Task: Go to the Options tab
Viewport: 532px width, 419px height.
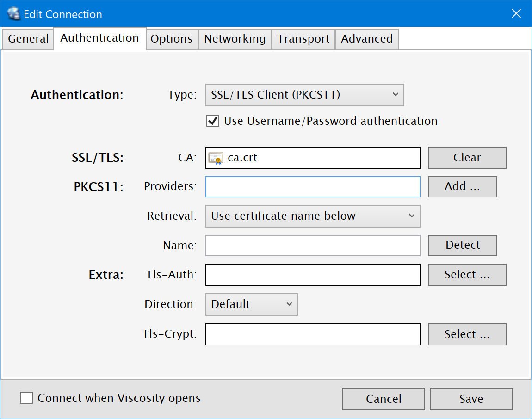Action: (x=171, y=39)
